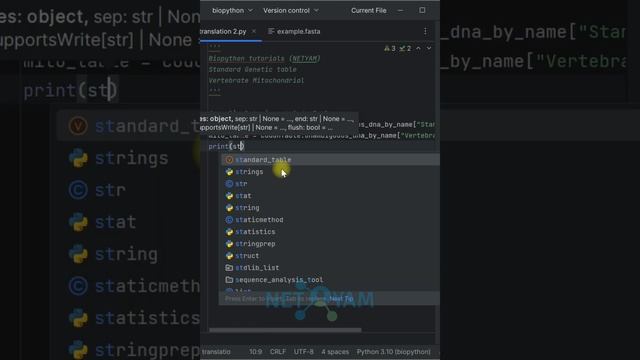Click the Vertebrate Mitochondrial comment line

tap(256, 81)
